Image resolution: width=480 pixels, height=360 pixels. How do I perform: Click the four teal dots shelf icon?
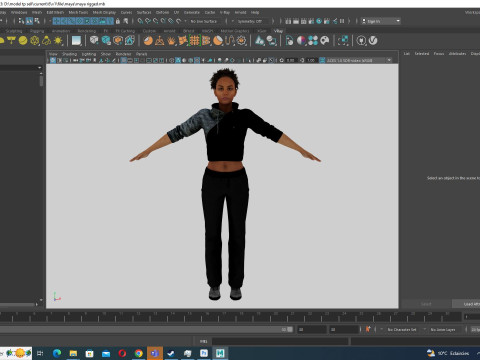(x=313, y=41)
